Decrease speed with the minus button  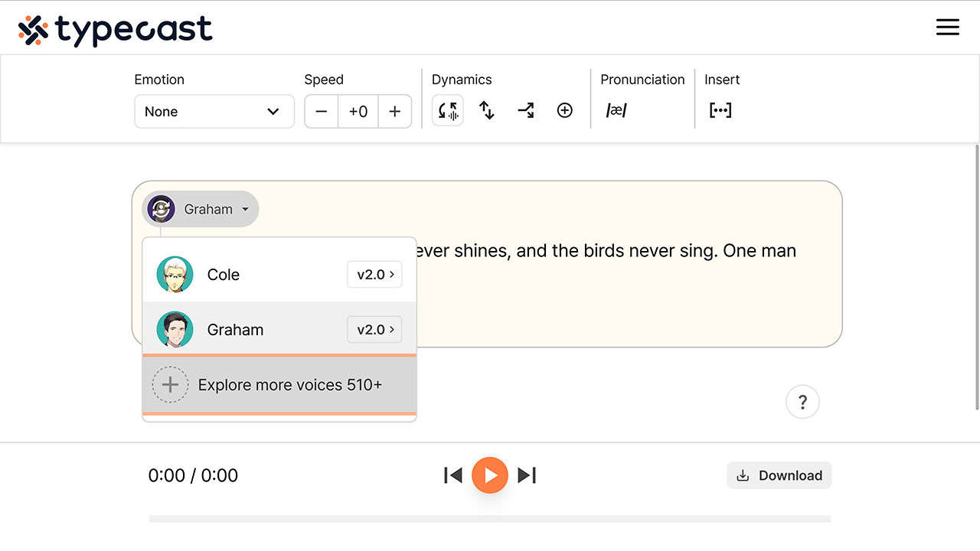[322, 112]
